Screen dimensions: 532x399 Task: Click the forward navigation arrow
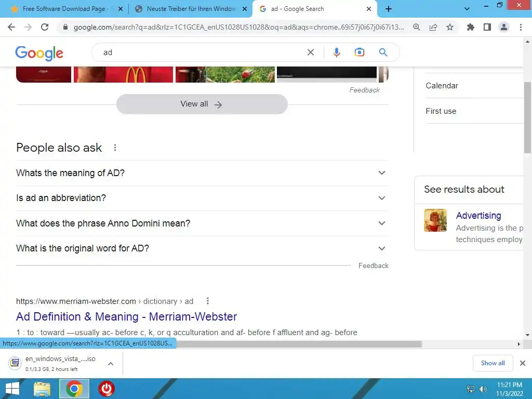28,27
